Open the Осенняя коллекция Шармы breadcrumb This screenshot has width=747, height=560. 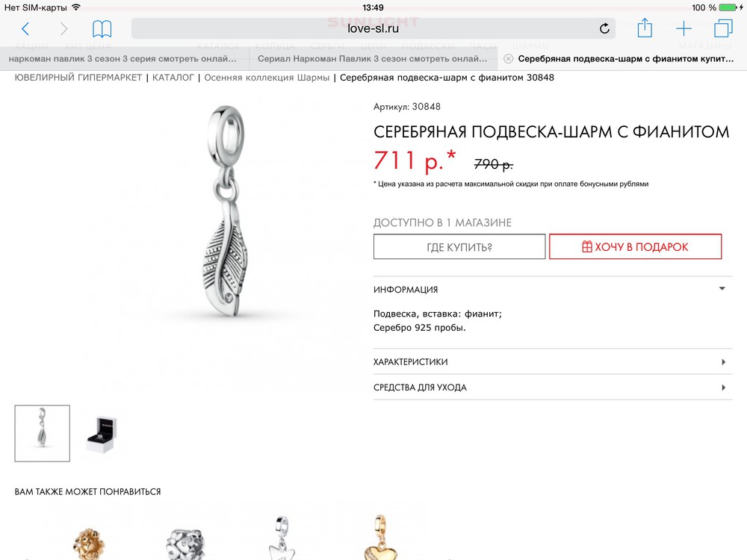tap(267, 78)
